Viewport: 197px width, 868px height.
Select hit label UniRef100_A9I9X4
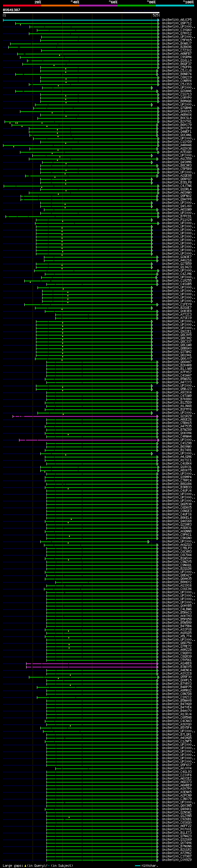pyautogui.click(x=177, y=392)
